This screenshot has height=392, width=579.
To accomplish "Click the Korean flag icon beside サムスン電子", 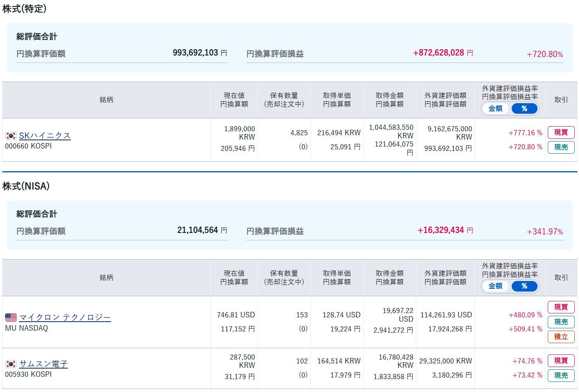I will point(11,364).
